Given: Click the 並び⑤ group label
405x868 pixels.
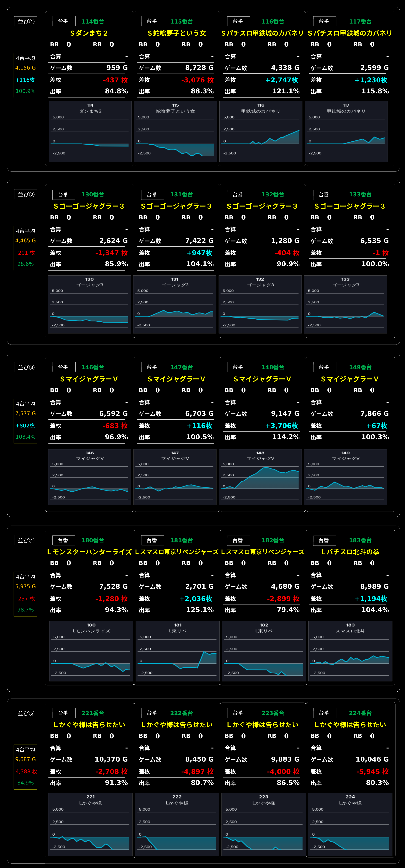Looking at the screenshot, I should (x=26, y=713).
